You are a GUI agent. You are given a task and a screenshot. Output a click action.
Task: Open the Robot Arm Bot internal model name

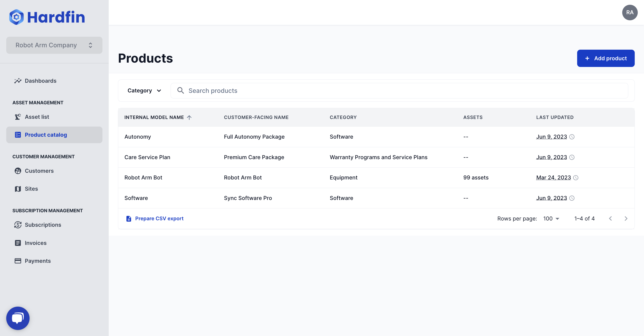coord(143,178)
